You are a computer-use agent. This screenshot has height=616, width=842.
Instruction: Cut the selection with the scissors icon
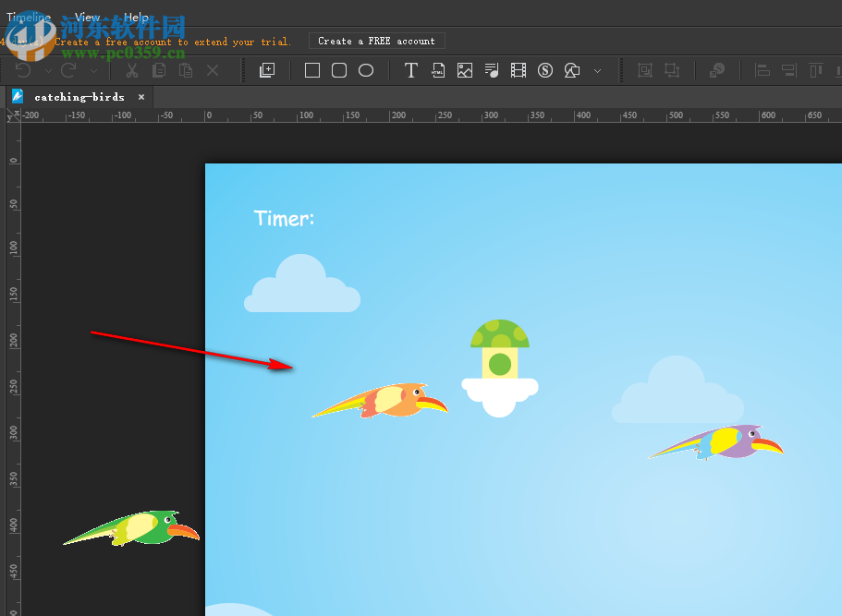click(x=131, y=69)
